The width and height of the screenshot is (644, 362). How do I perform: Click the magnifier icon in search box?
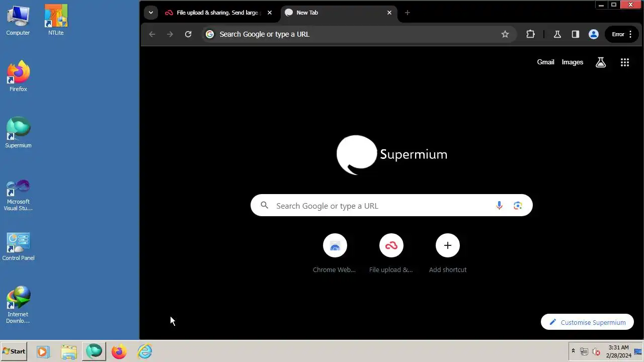pos(265,206)
